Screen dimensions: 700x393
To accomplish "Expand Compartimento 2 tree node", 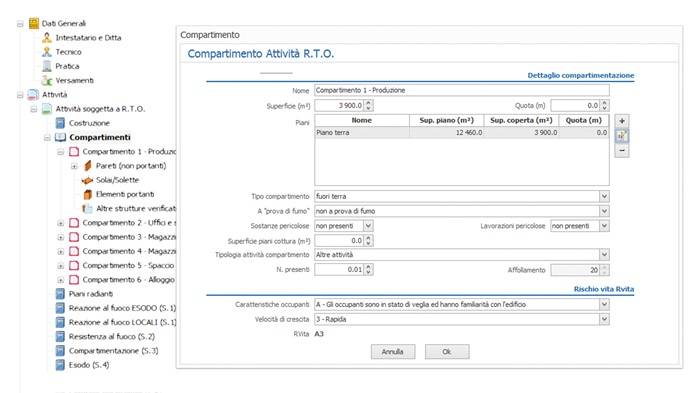I will (x=61, y=223).
